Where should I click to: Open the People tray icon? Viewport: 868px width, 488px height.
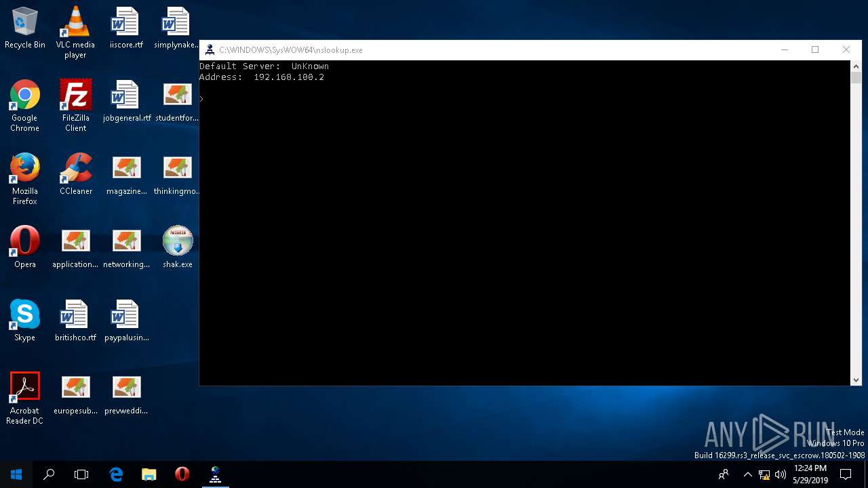(x=724, y=474)
